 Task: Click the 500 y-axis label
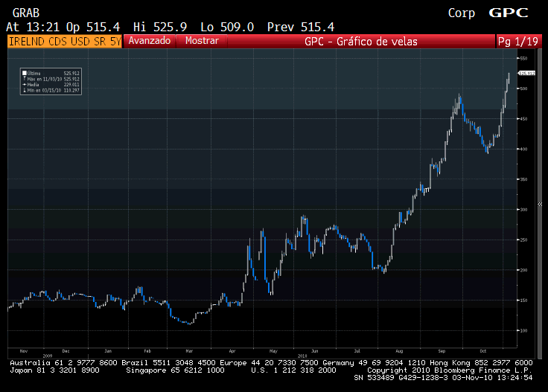coord(523,89)
